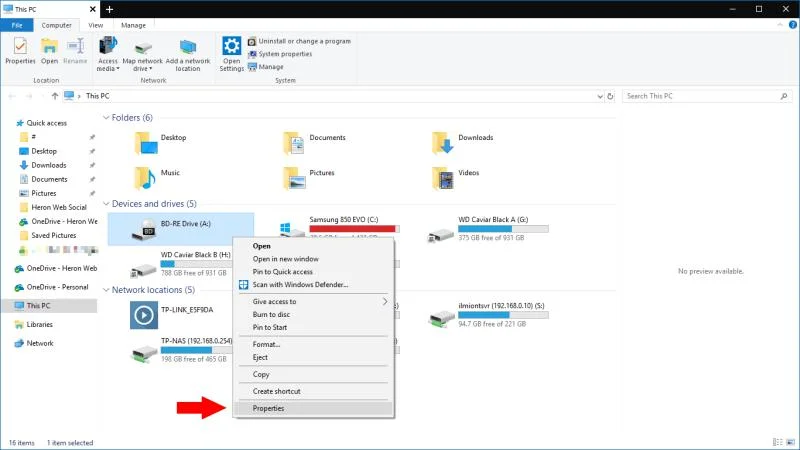Click the Refresh button in address bar

[x=610, y=96]
